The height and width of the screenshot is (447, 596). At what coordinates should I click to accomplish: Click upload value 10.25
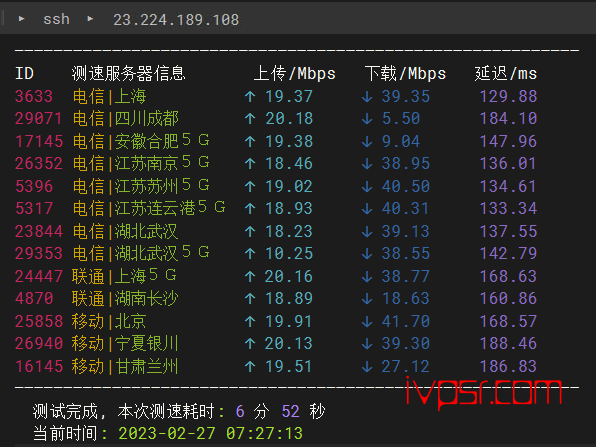289,253
